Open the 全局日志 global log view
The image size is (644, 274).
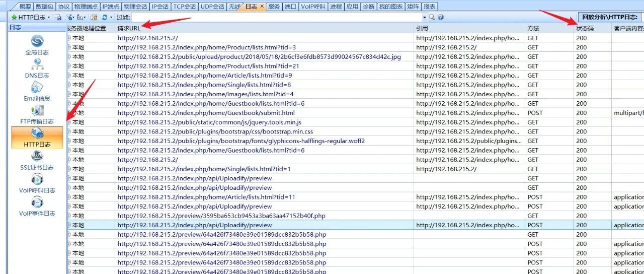pos(38,45)
